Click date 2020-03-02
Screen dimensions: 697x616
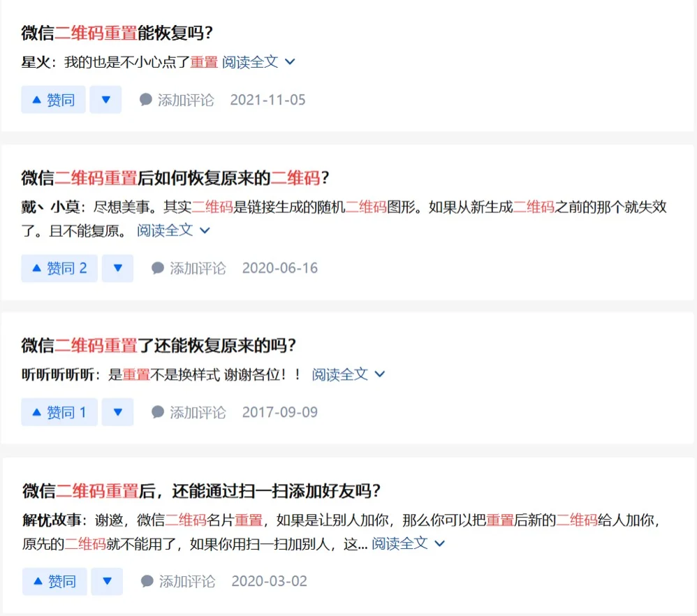point(269,581)
